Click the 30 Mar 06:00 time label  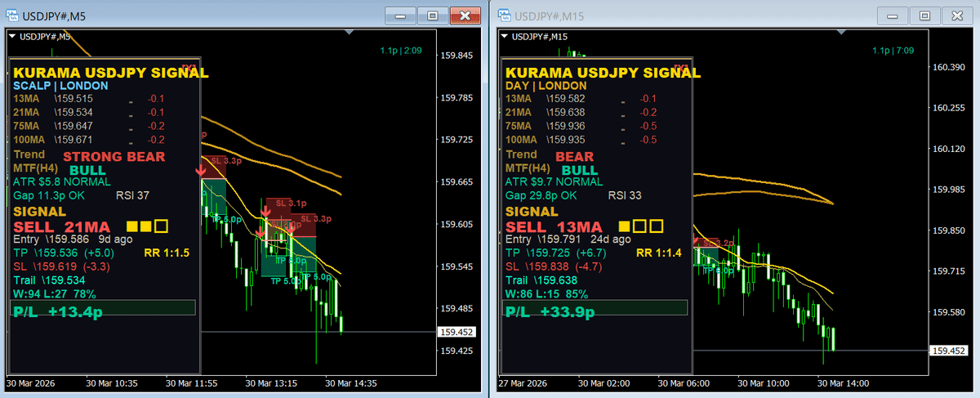[684, 382]
